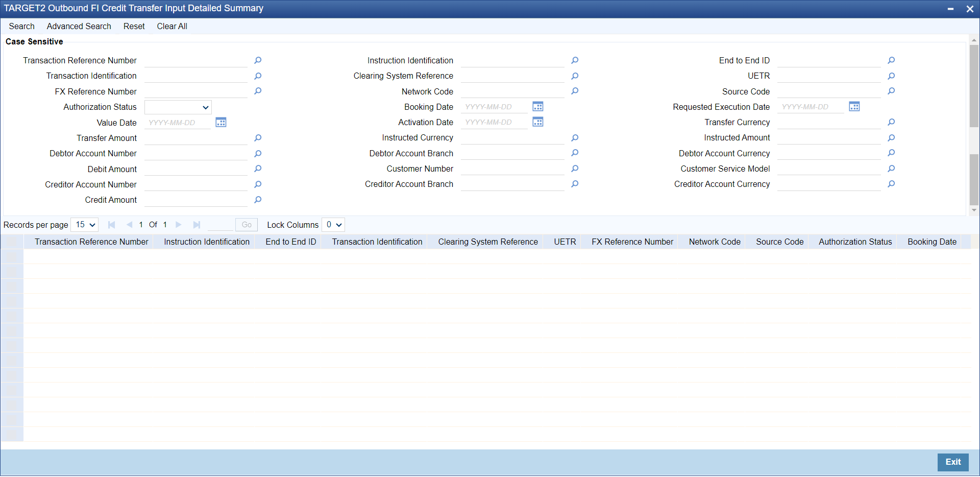
Task: Open lookup for Transfer Amount
Action: pyautogui.click(x=258, y=138)
